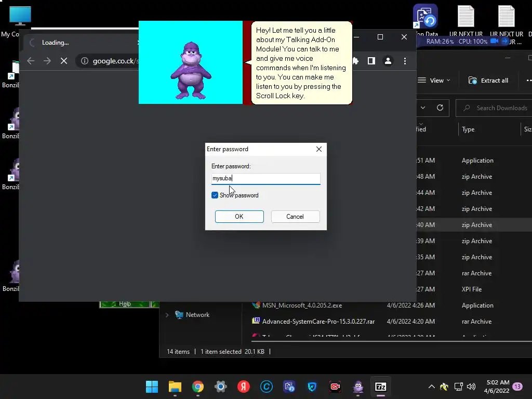Screen dimensions: 532x399
Task: Click OK in Enter password dialog
Action: pyautogui.click(x=239, y=217)
